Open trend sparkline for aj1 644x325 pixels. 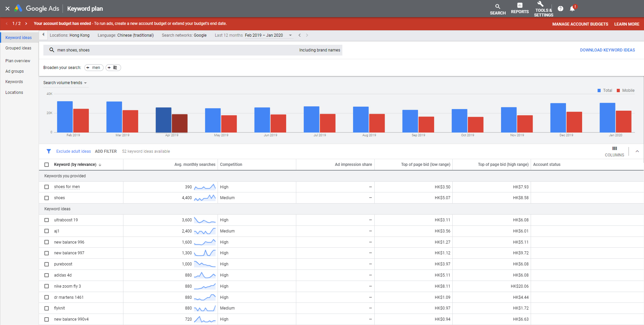pos(205,231)
